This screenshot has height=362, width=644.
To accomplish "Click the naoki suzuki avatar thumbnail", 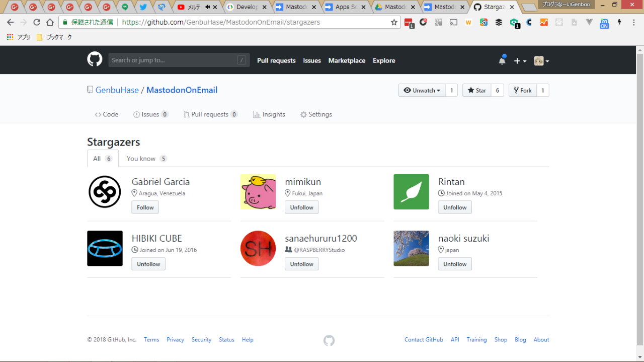I will tap(411, 248).
